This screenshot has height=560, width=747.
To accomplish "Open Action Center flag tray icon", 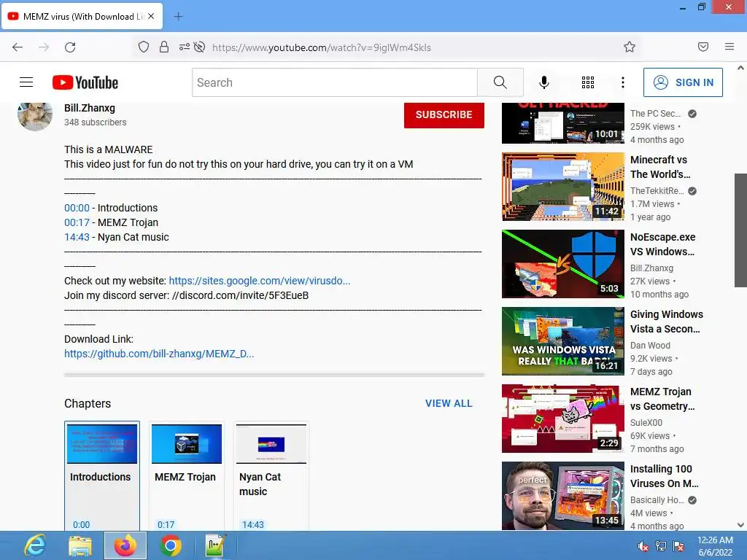I will click(x=678, y=546).
